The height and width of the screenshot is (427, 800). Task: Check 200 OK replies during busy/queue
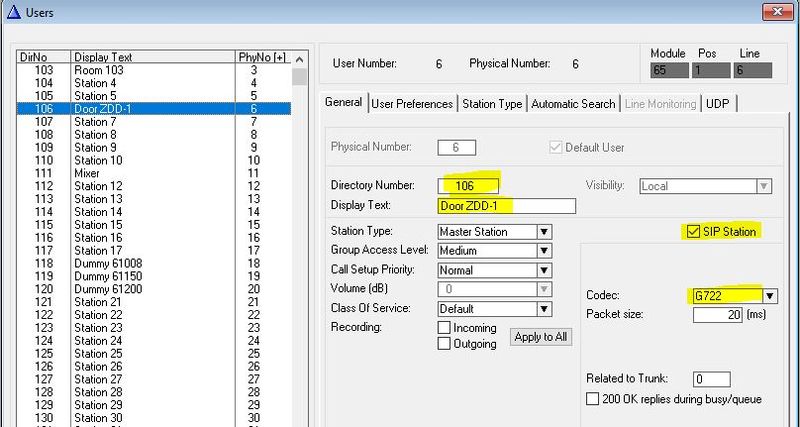click(592, 399)
